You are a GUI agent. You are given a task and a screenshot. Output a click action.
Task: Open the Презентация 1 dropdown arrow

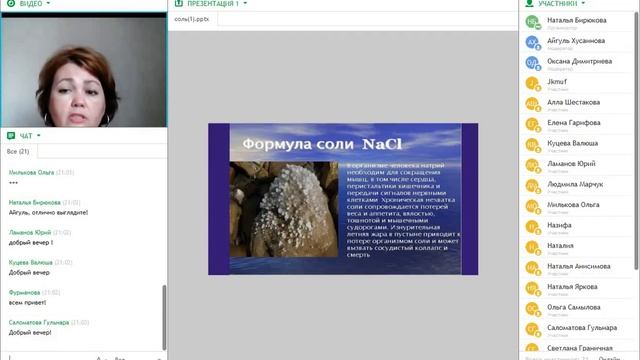click(x=245, y=3)
